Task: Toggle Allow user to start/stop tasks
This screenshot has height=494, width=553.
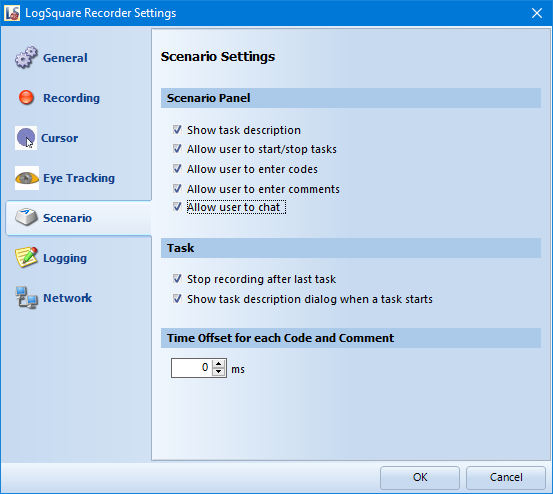Action: pyautogui.click(x=177, y=148)
